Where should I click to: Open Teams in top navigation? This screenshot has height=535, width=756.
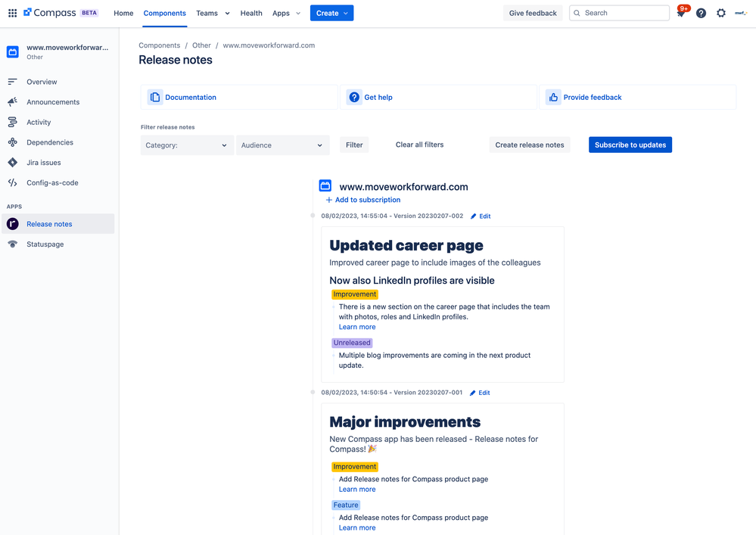coord(207,13)
